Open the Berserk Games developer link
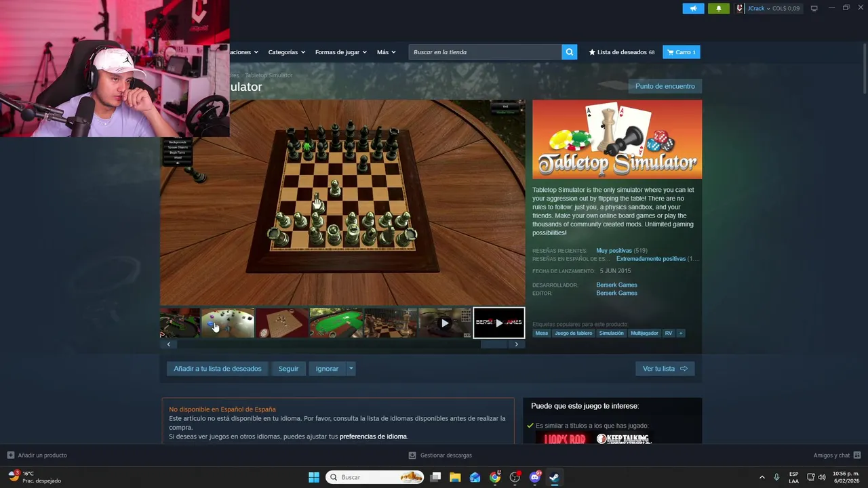 tap(616, 285)
